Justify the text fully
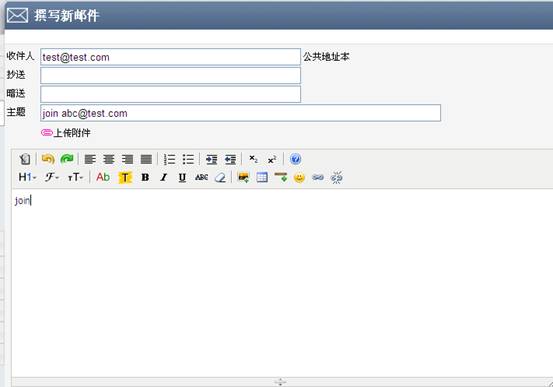This screenshot has height=387, width=553. [x=146, y=159]
